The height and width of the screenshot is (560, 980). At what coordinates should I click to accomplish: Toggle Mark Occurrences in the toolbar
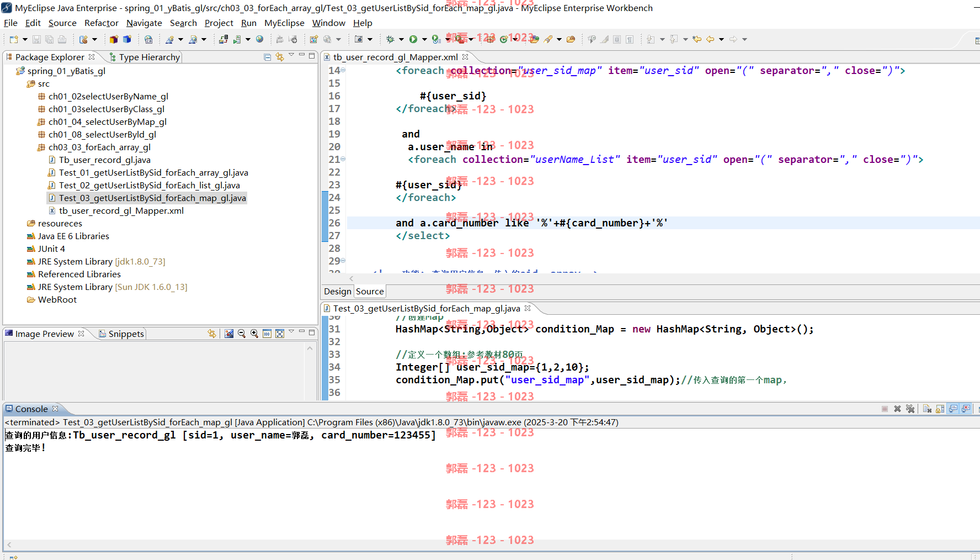pos(605,39)
